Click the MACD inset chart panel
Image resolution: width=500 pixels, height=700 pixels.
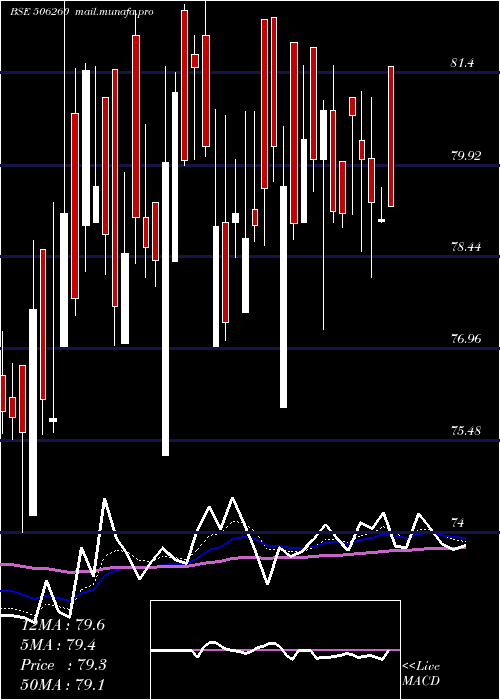tap(275, 650)
